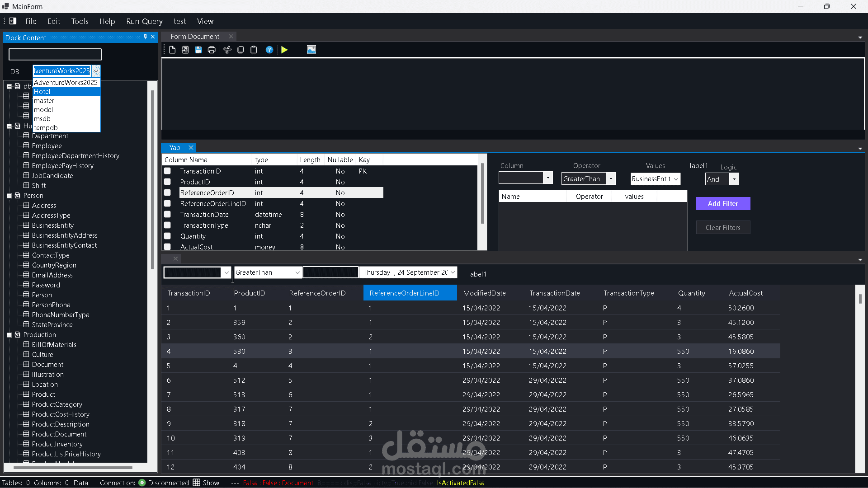The width and height of the screenshot is (868, 488).
Task: Open the Tools menu
Action: (80, 21)
